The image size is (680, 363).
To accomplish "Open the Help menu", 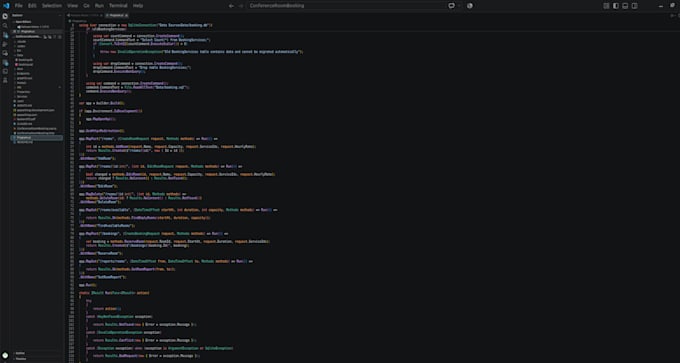I will (137, 6).
